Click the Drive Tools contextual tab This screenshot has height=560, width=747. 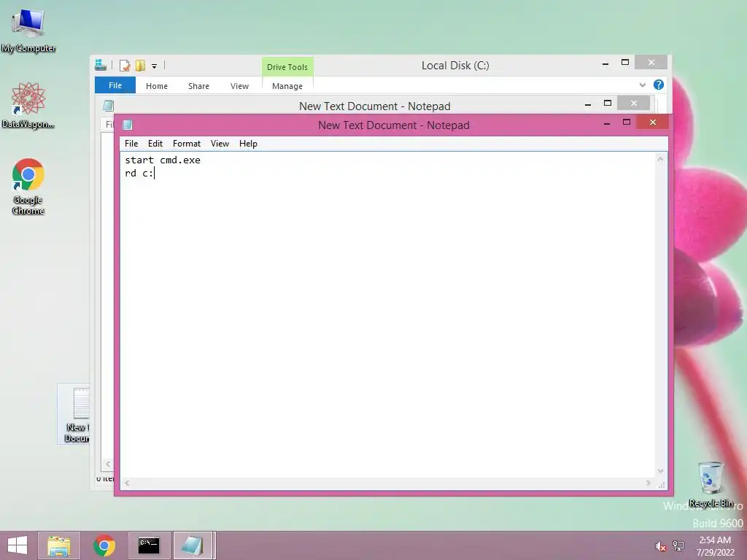tap(287, 67)
